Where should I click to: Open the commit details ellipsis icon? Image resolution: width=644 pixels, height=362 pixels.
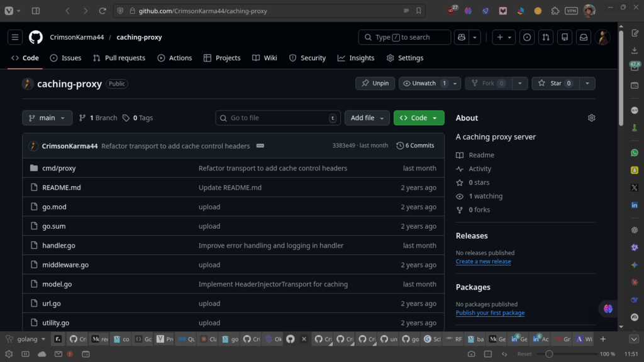(260, 146)
